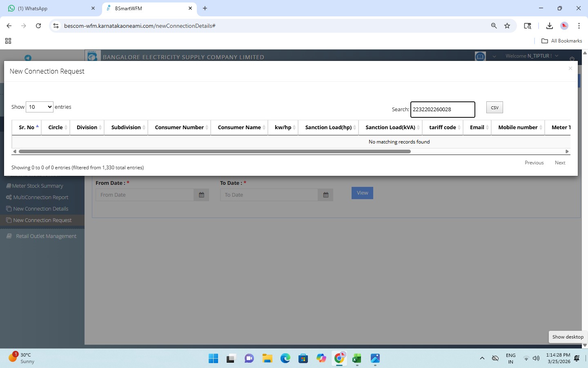Image resolution: width=588 pixels, height=368 pixels.
Task: Sort table by Circle column
Action: (x=56, y=128)
